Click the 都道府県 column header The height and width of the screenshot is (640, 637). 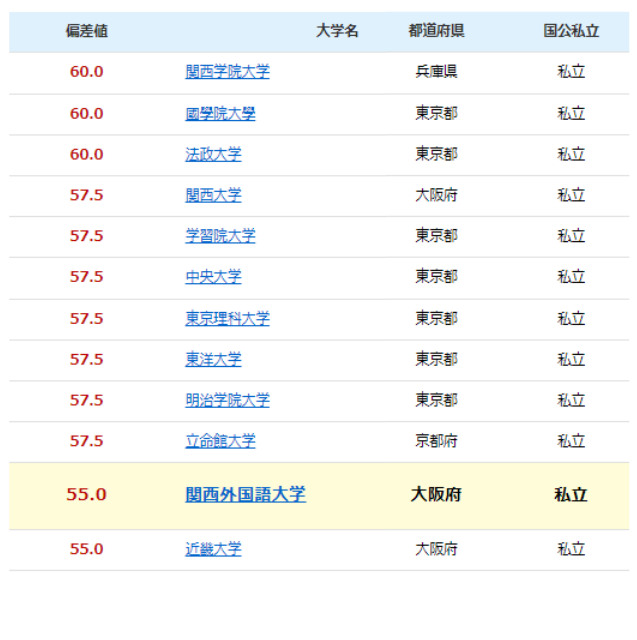click(436, 31)
